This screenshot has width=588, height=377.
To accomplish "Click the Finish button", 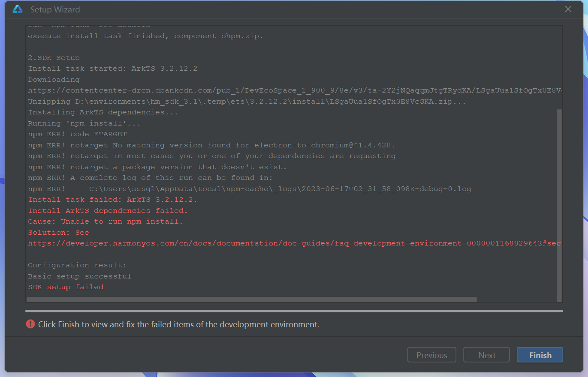I will pos(540,355).
